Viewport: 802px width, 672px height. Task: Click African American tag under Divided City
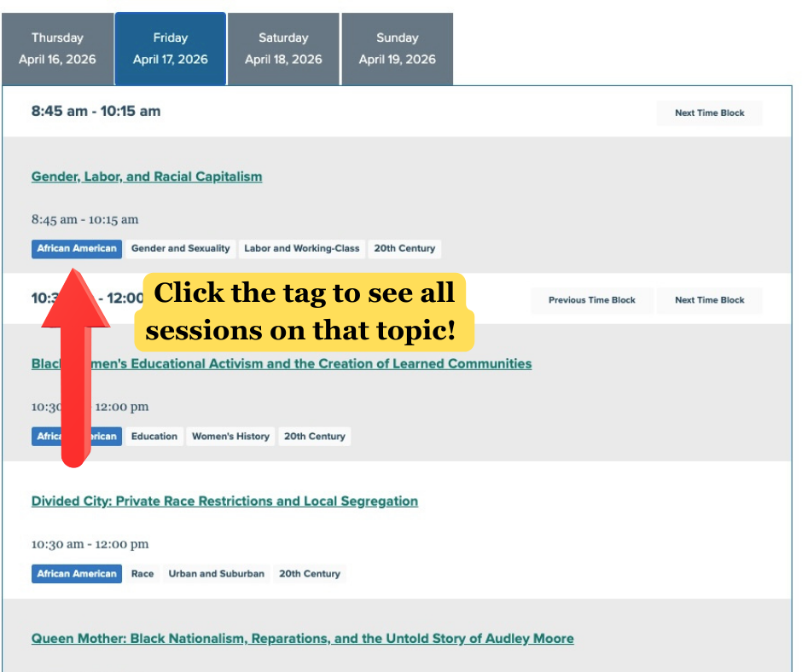coord(77,574)
